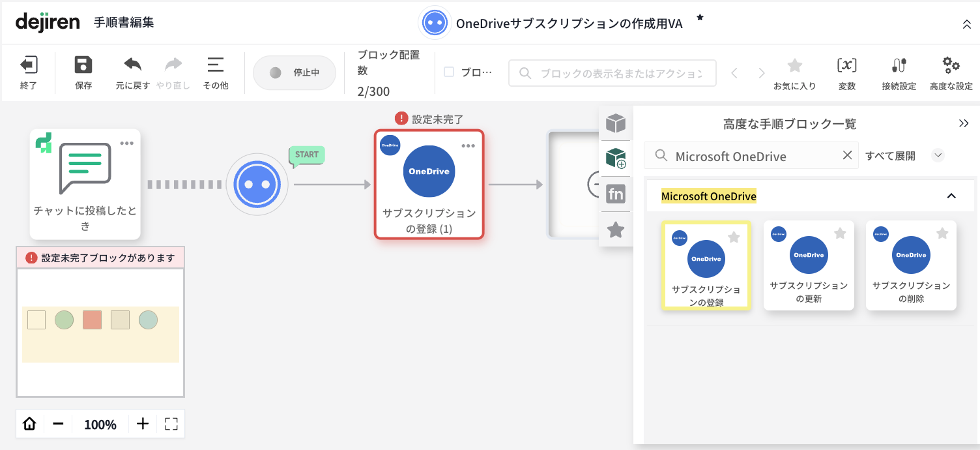Reset canvas view with home icon
The height and width of the screenshot is (450, 980).
[29, 424]
